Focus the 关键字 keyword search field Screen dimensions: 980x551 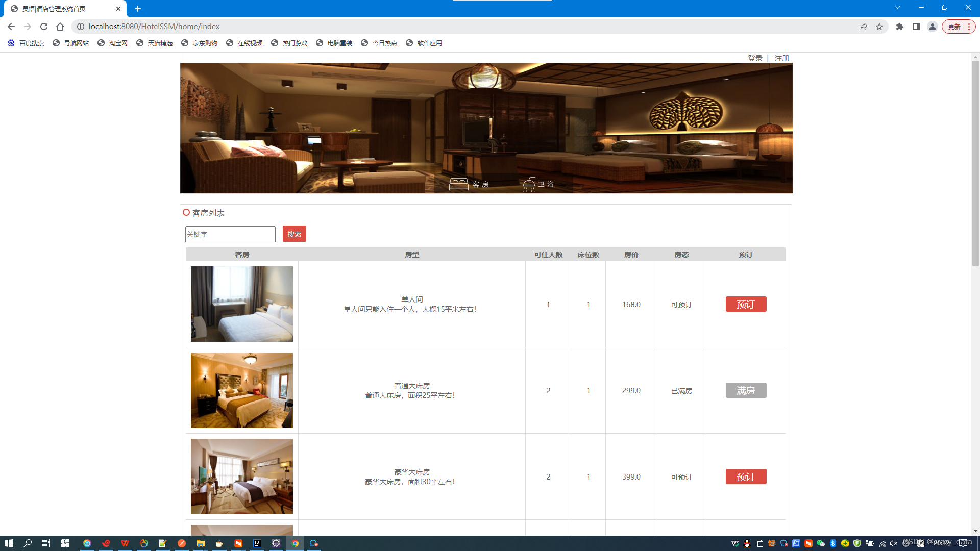click(x=230, y=234)
